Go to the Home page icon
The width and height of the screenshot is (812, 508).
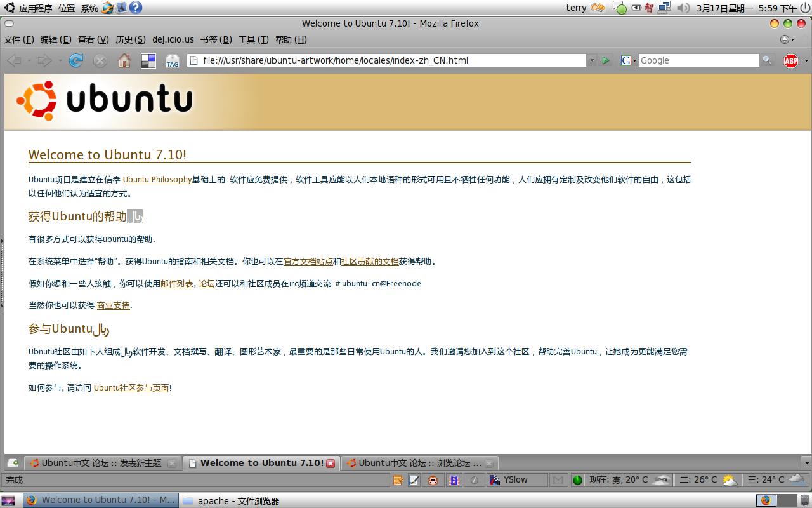click(x=124, y=60)
